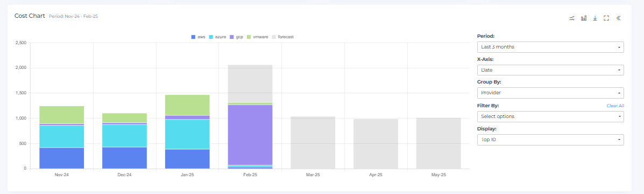Toggle aws series in legend
The width and height of the screenshot is (644, 194).
coord(199,37)
